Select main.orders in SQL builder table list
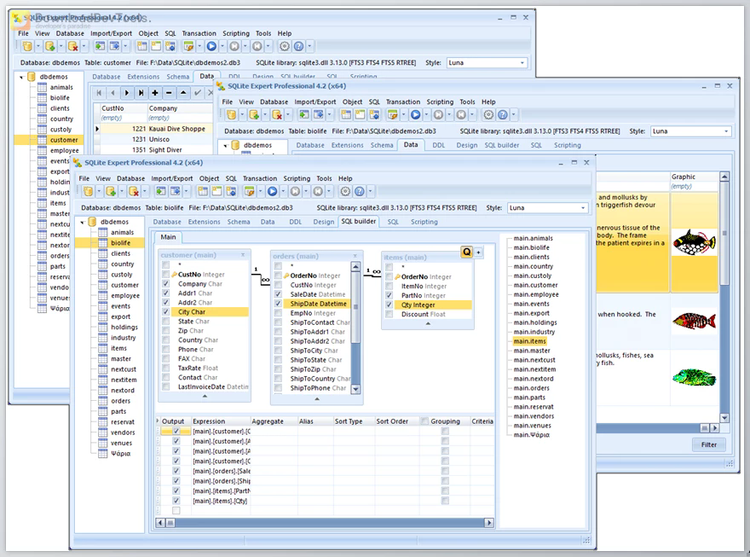750x557 pixels. [x=531, y=388]
